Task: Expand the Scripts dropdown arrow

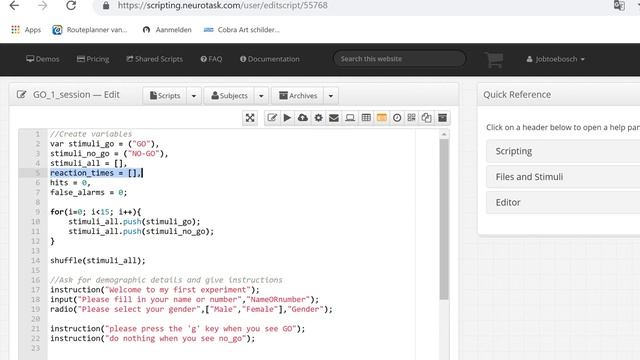Action: [194, 96]
